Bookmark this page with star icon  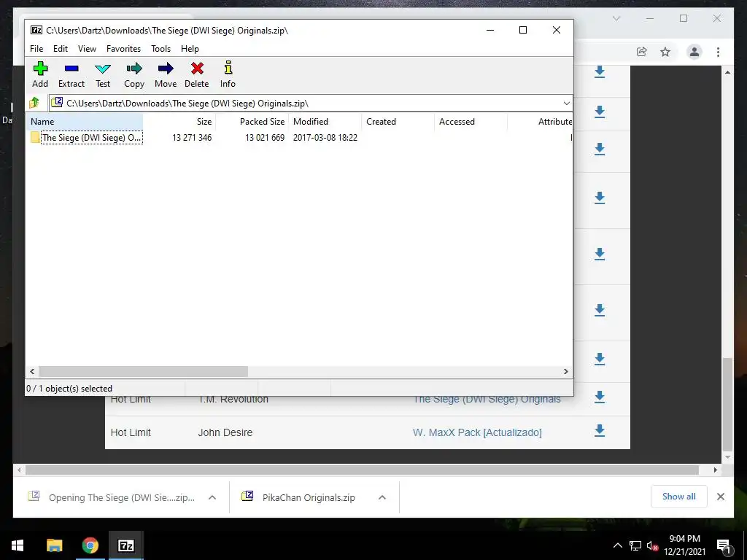pos(665,52)
